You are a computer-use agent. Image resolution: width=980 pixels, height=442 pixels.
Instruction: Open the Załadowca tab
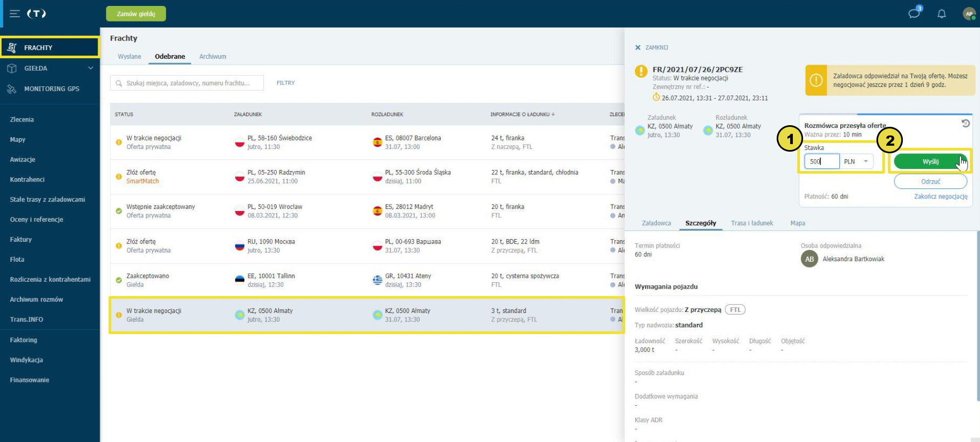pyautogui.click(x=656, y=223)
